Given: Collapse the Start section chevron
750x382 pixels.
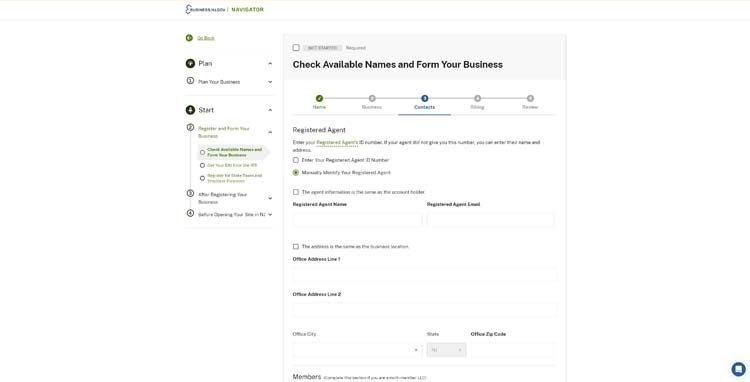Looking at the screenshot, I should (270, 110).
